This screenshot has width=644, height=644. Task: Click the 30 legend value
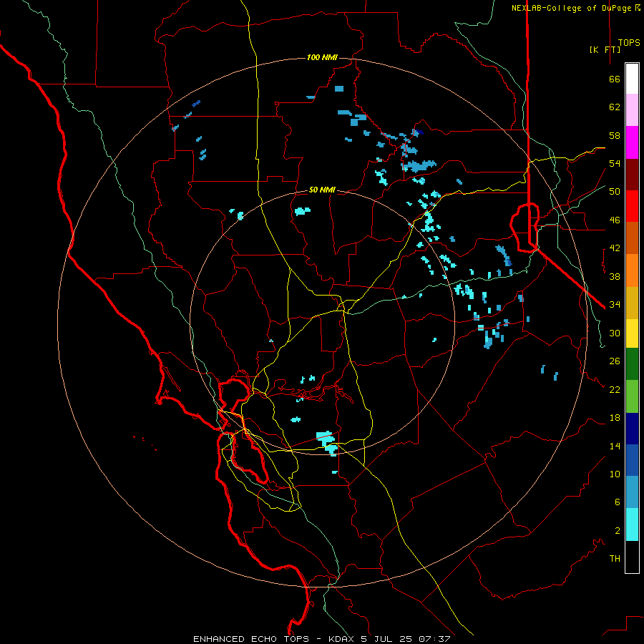click(x=615, y=333)
